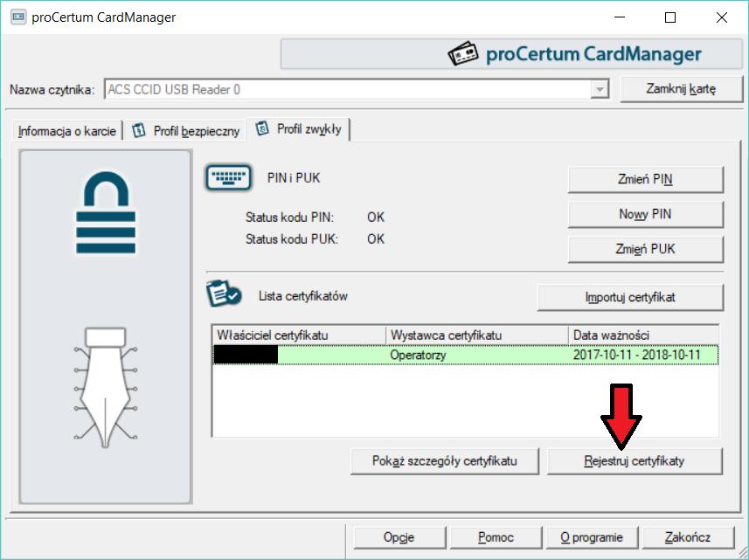Open Opcje at the bottom
The image size is (749, 560).
[x=399, y=537]
